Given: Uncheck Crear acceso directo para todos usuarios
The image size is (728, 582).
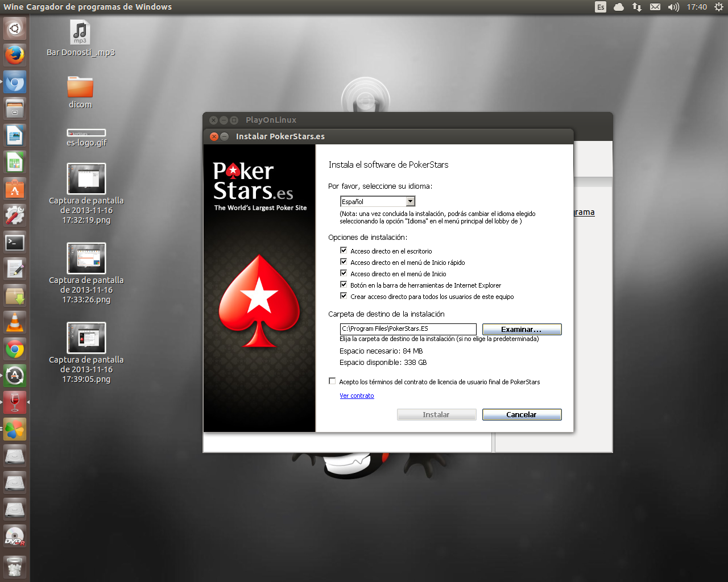Looking at the screenshot, I should (x=344, y=296).
